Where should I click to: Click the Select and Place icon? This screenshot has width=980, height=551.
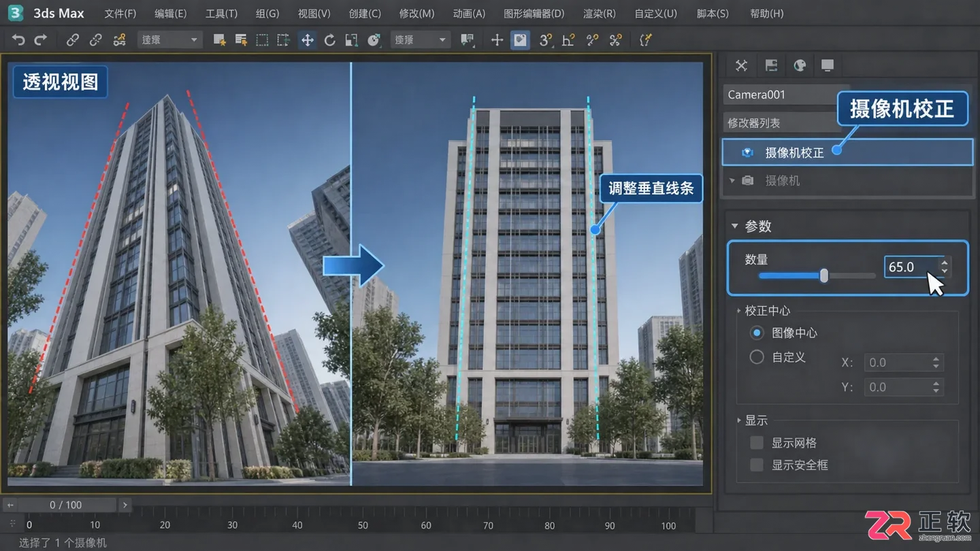point(374,40)
